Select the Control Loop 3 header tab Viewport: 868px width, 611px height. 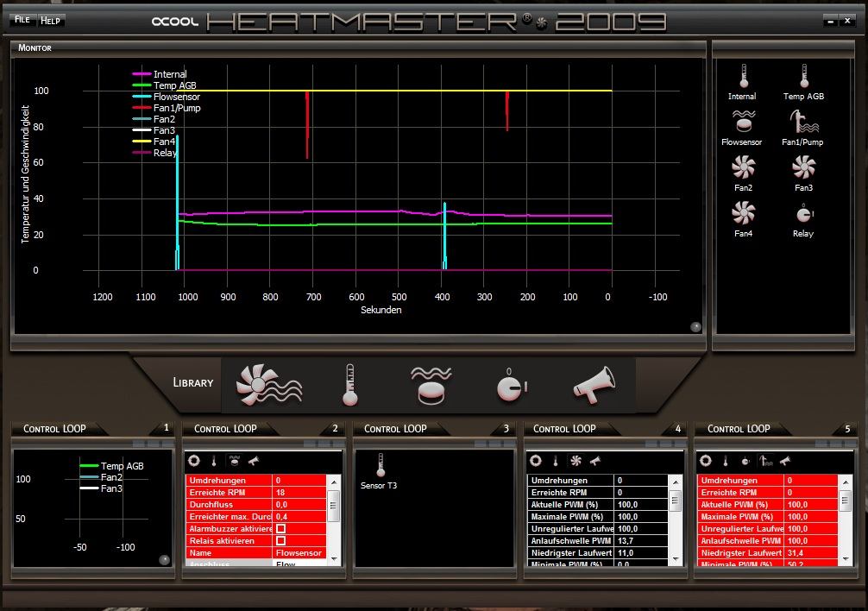click(395, 429)
